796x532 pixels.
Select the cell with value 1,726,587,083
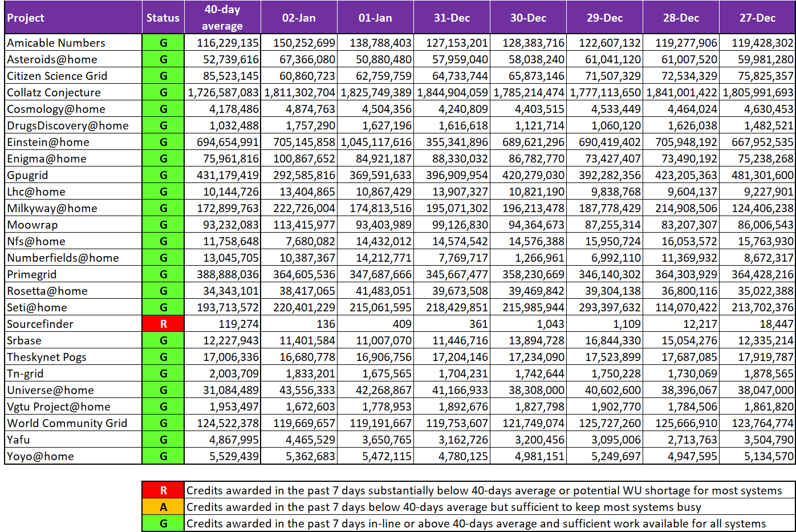[x=222, y=92]
